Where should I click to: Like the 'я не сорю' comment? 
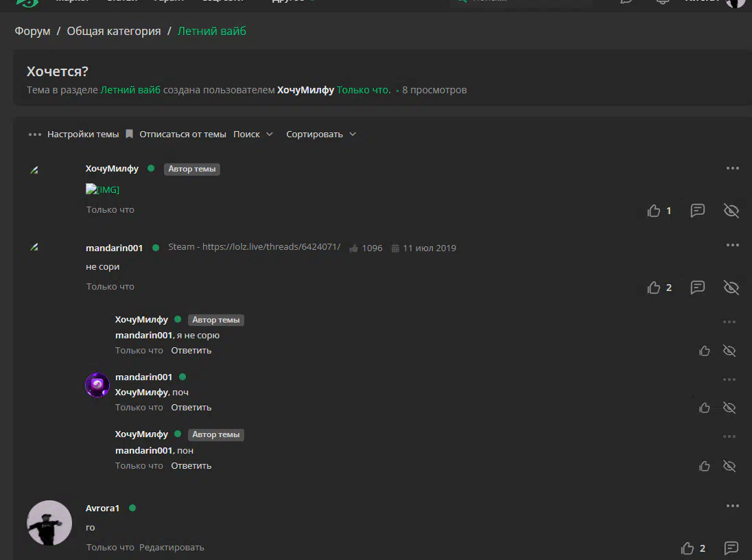[x=705, y=351]
